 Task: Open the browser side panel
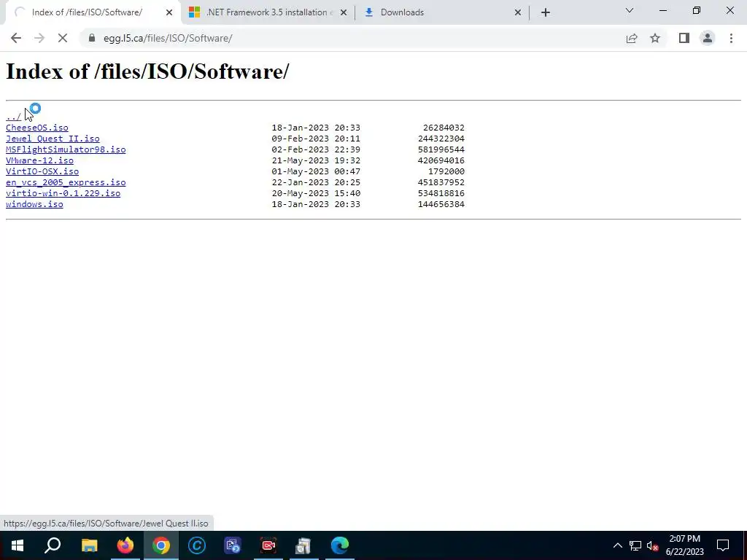(684, 38)
